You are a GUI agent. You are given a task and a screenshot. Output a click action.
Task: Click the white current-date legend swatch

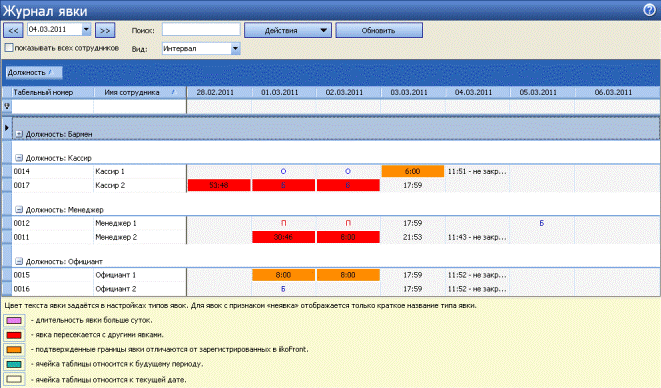[x=14, y=379]
